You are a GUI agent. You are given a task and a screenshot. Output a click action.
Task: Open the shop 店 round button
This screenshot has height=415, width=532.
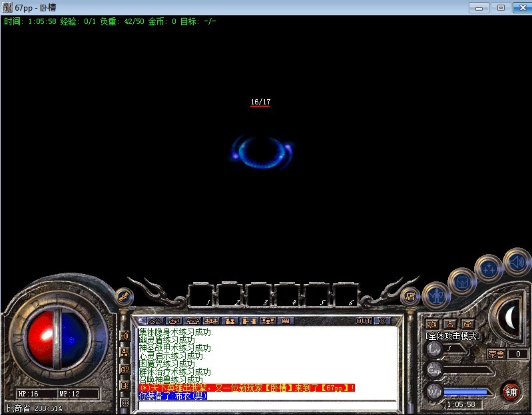(x=410, y=297)
